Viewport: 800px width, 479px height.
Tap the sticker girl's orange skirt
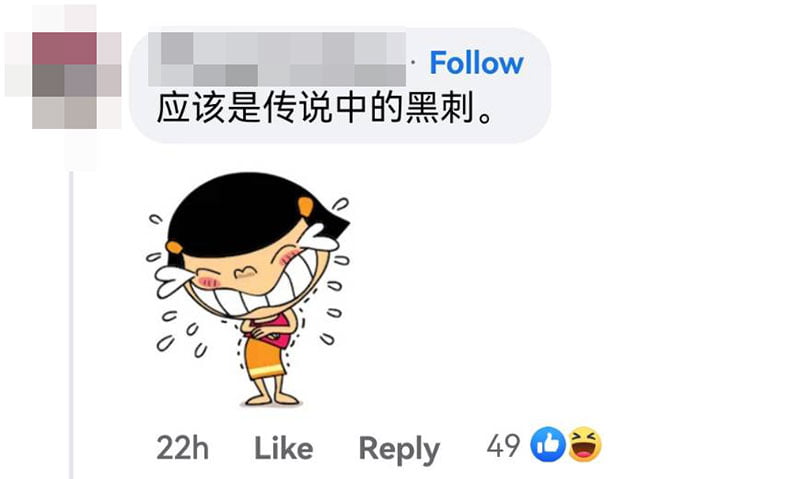coord(264,360)
